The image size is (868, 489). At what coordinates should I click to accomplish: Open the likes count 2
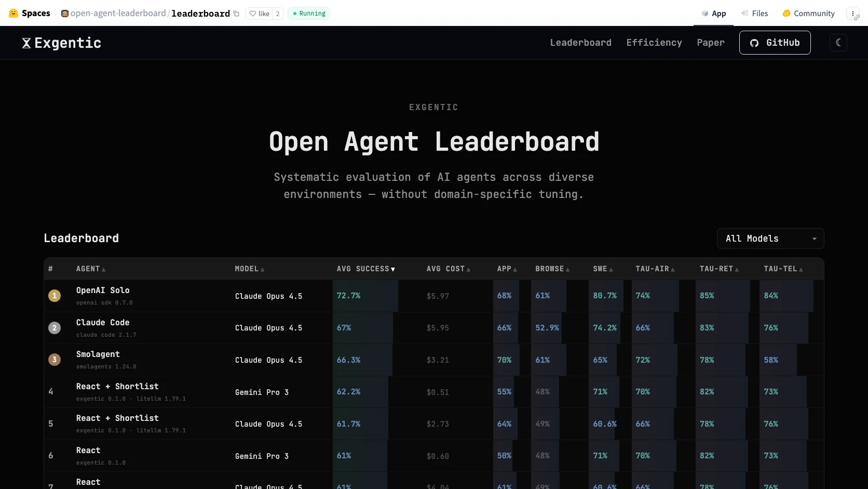[x=278, y=14]
